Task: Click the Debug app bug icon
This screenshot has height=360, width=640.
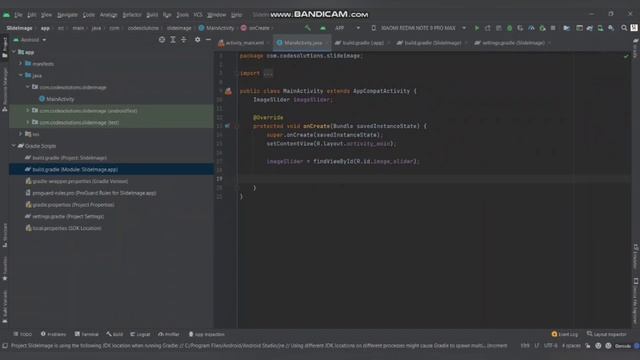Action: point(509,28)
